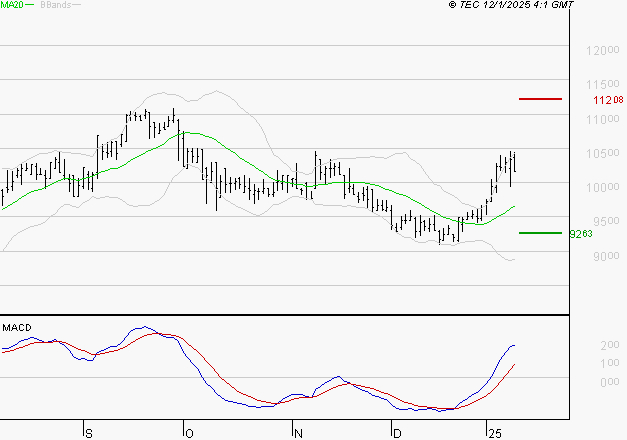The image size is (627, 440).
Task: Click the red resistance level line
Action: click(x=540, y=99)
